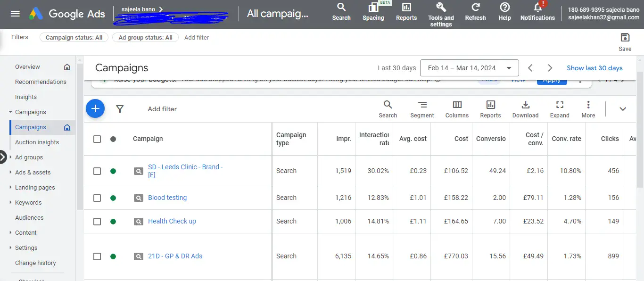This screenshot has height=281, width=644.
Task: Tick checkbox for Blood testing campaign
Action: [97, 198]
